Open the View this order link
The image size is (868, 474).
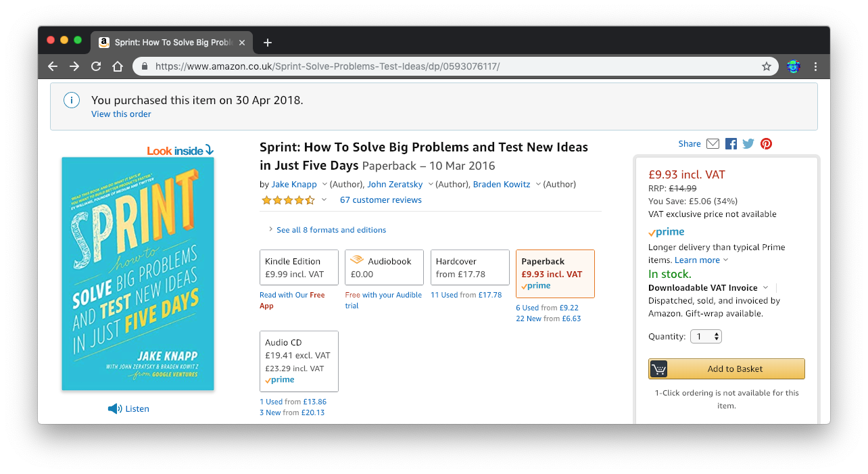121,114
